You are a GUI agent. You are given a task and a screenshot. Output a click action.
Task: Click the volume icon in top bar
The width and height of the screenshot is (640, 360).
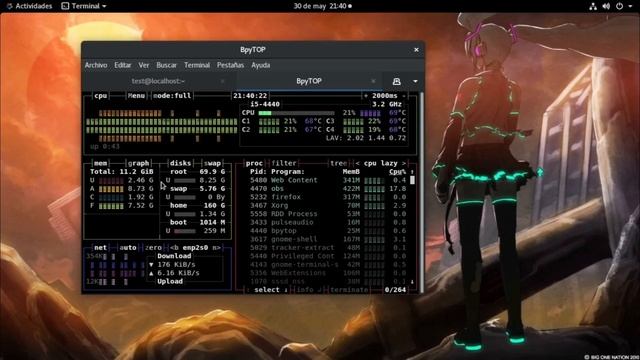click(606, 6)
